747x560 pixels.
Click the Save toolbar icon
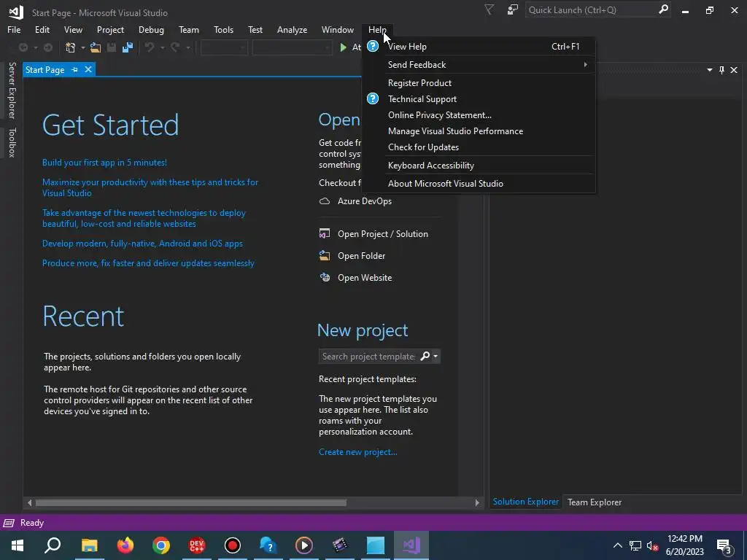tap(112, 47)
